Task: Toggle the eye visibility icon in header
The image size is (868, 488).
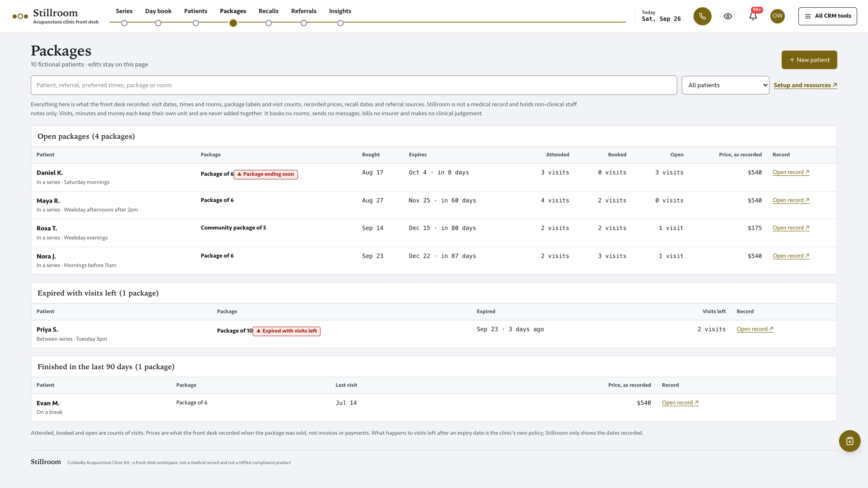Action: point(728,16)
